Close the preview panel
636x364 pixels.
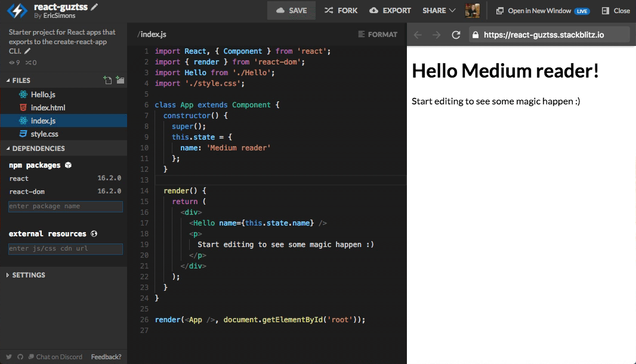click(x=616, y=11)
